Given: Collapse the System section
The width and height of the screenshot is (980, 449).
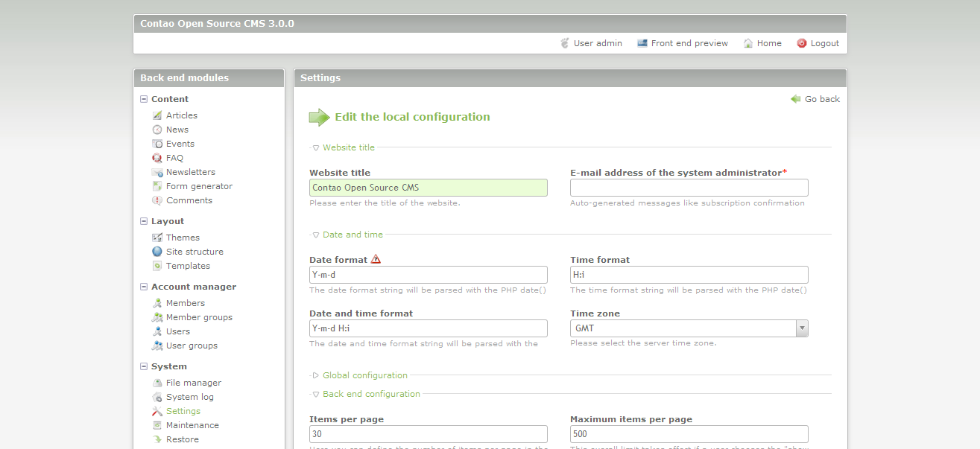Looking at the screenshot, I should tap(143, 366).
